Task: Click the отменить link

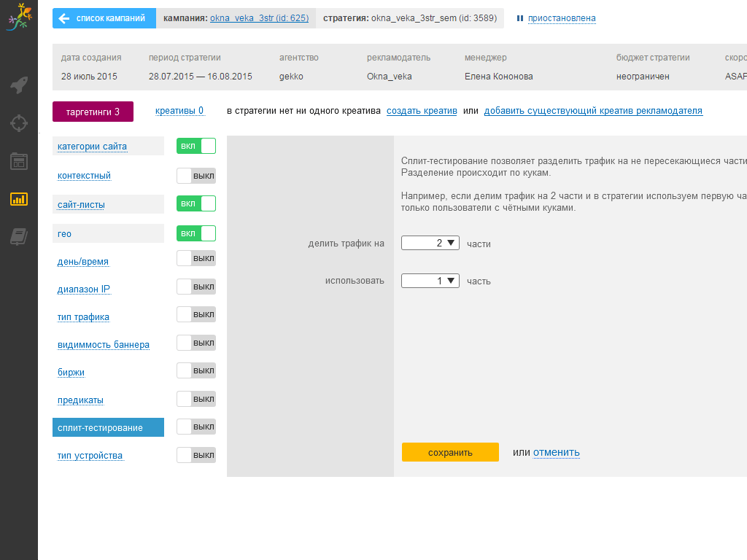Action: click(x=556, y=452)
